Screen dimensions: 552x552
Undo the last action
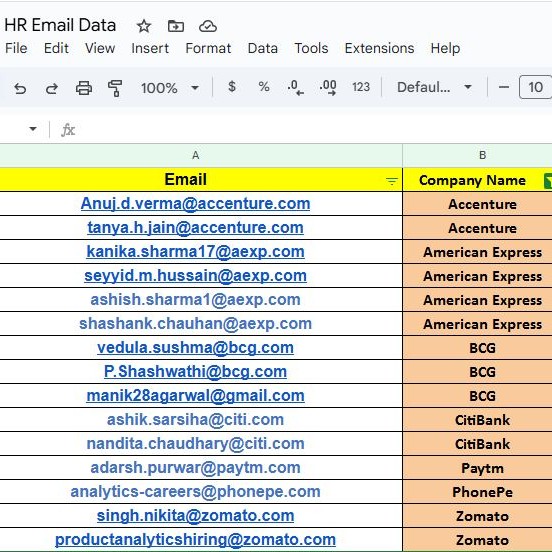[x=20, y=88]
